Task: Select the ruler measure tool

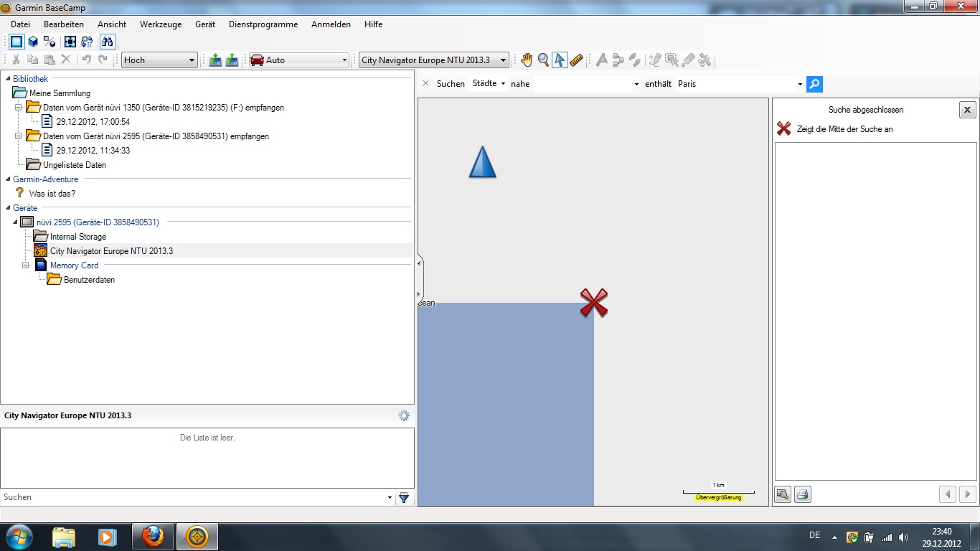Action: (x=576, y=60)
